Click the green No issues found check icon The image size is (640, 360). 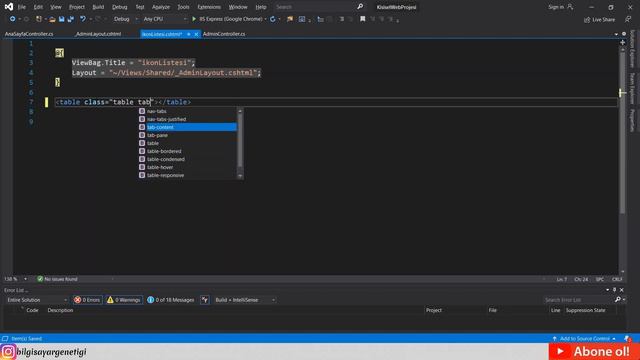[40, 279]
